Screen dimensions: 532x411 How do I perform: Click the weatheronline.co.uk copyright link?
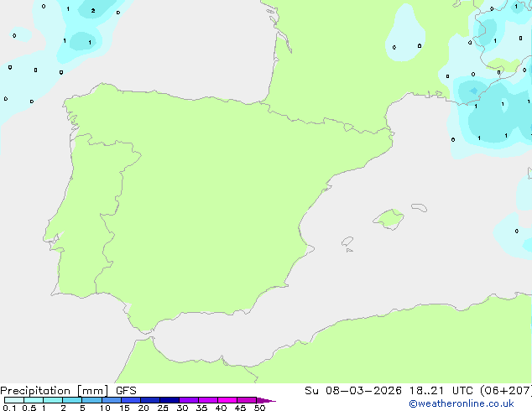pyautogui.click(x=462, y=403)
